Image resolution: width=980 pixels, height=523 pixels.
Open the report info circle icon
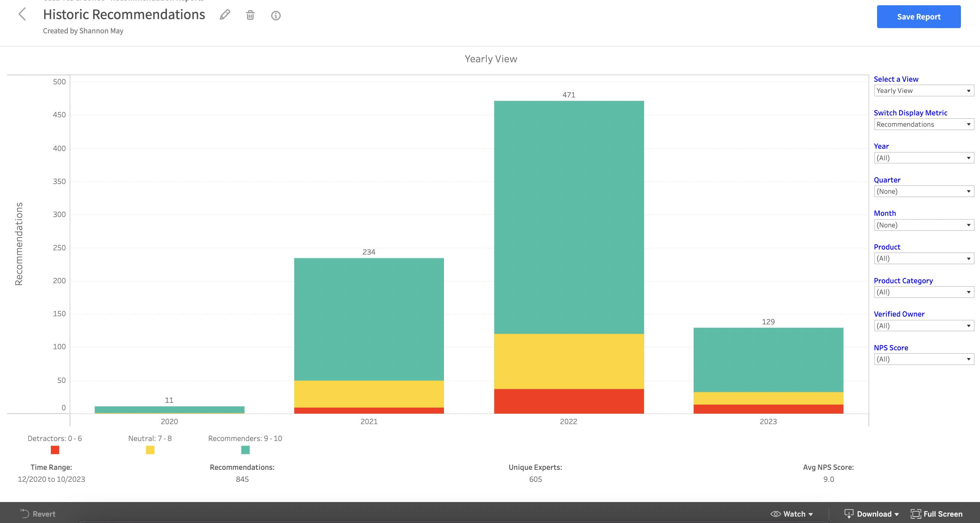pyautogui.click(x=276, y=16)
